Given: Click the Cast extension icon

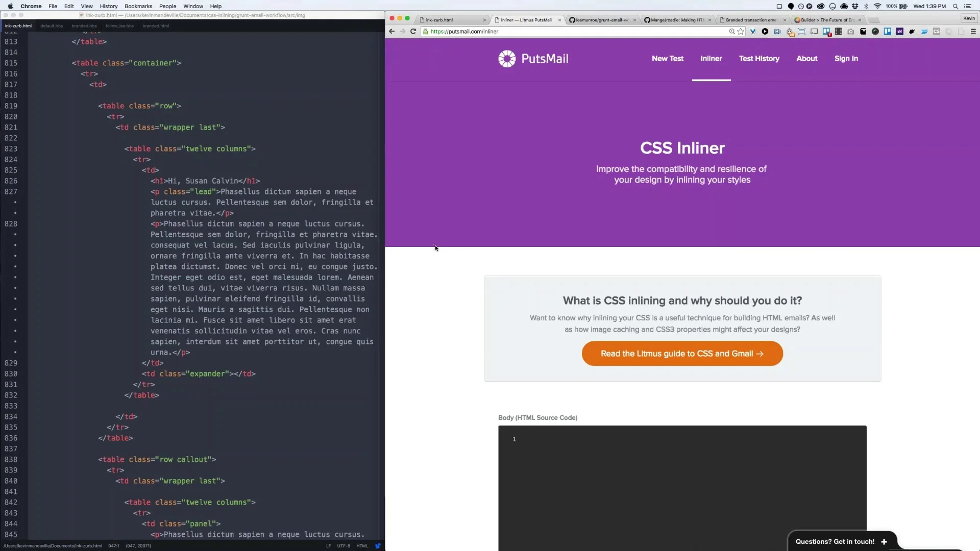Looking at the screenshot, I should click(814, 32).
